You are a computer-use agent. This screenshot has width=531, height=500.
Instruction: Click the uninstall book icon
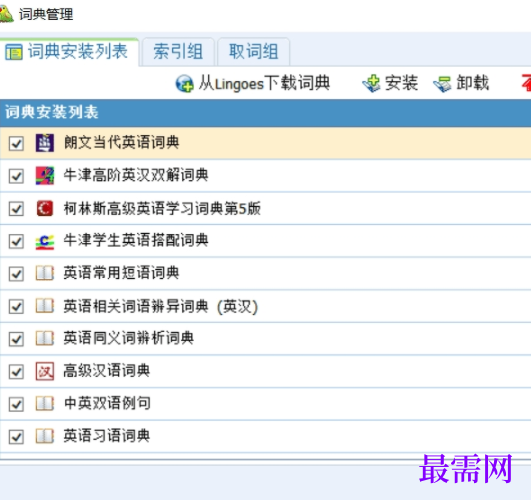[x=442, y=84]
